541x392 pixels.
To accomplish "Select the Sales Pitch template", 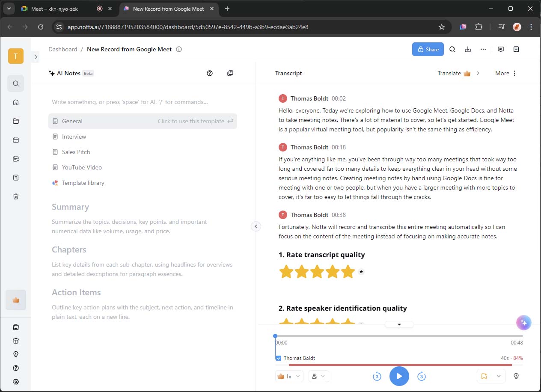I will pos(143,152).
